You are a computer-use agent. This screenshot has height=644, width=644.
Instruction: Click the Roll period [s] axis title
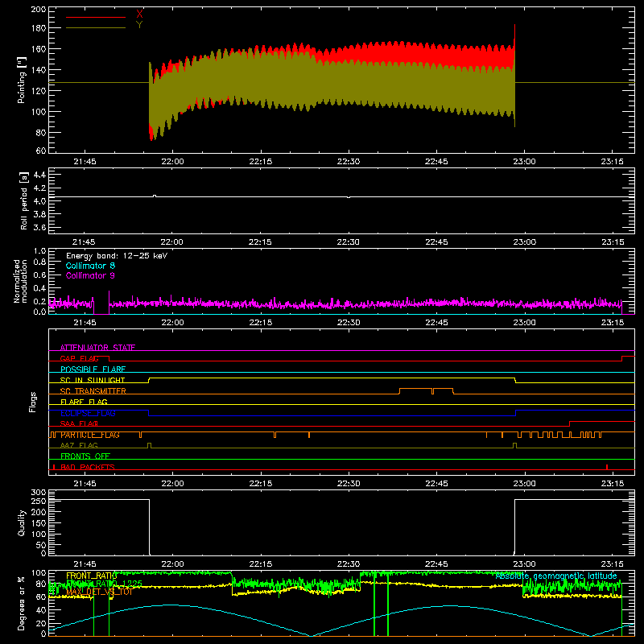pyautogui.click(x=24, y=200)
